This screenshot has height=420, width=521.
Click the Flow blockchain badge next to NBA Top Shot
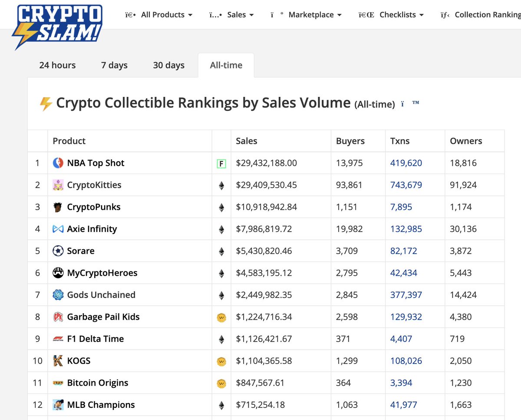[221, 163]
